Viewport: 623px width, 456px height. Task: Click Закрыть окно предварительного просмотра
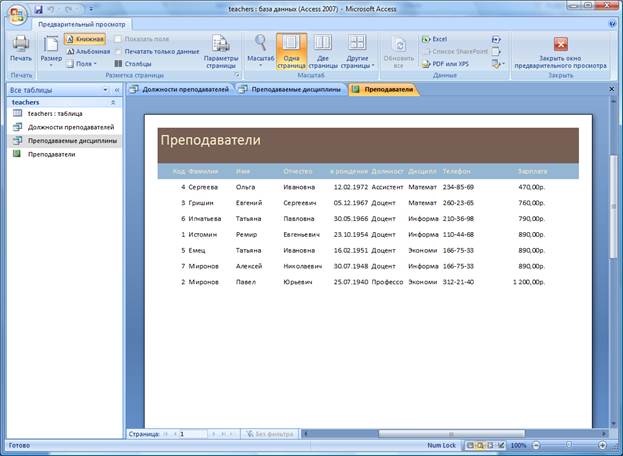click(x=560, y=50)
